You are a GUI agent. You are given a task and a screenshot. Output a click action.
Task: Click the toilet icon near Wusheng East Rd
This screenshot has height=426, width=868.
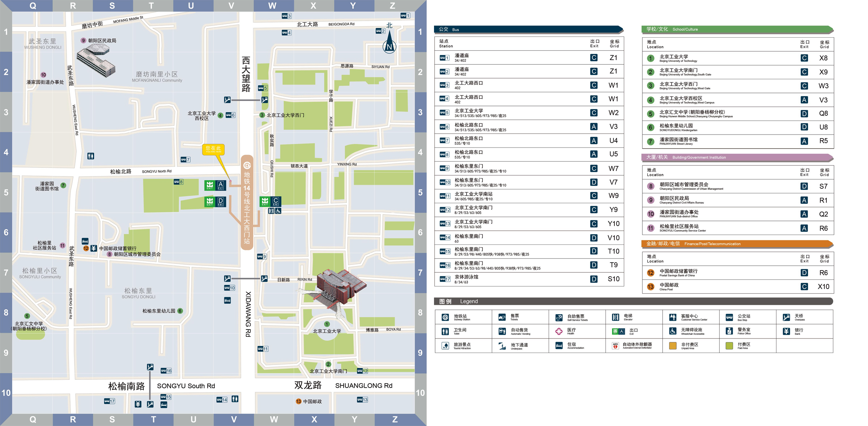(91, 156)
